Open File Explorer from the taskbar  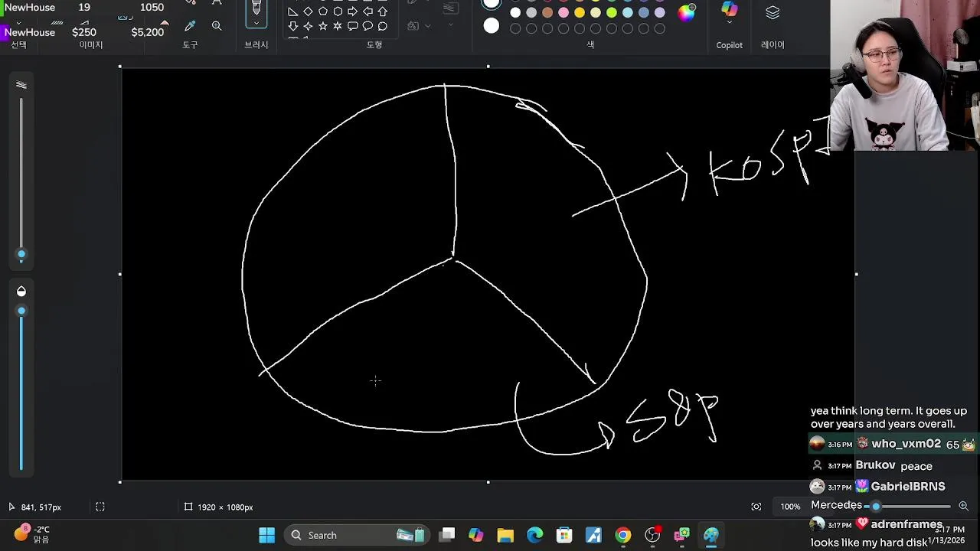click(505, 535)
